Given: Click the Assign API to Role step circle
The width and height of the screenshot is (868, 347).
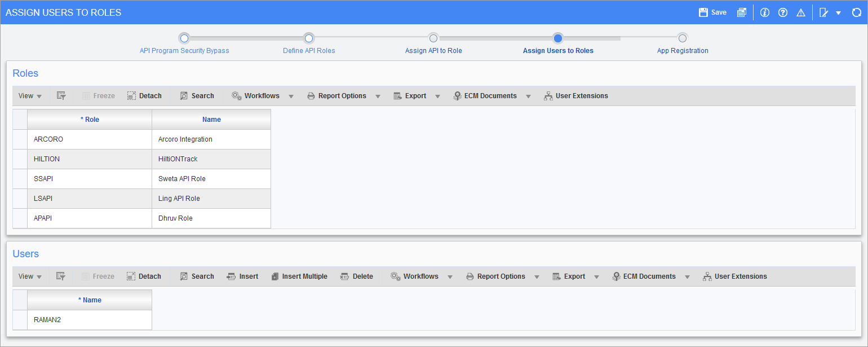Looking at the screenshot, I should coord(433,38).
